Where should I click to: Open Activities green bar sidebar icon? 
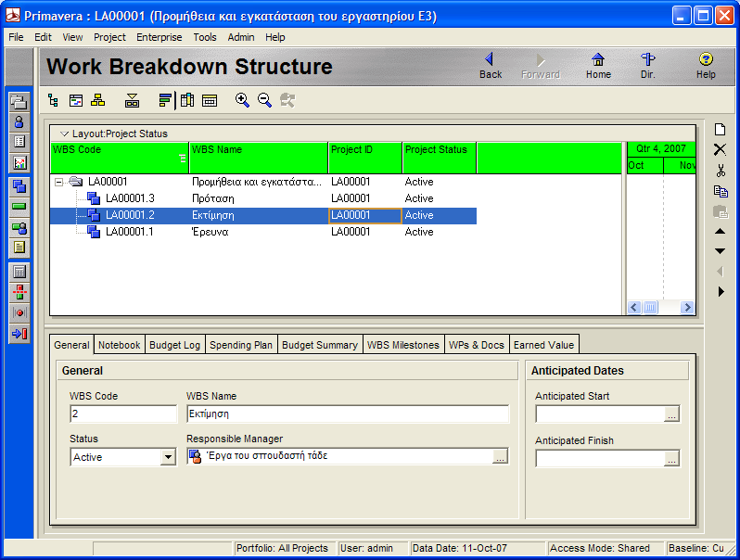pyautogui.click(x=19, y=207)
